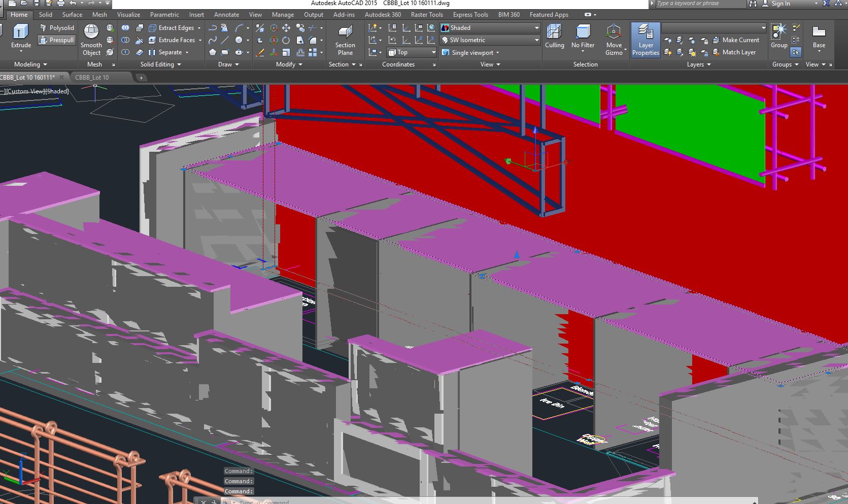Click the Move tool in Modify

point(286,28)
